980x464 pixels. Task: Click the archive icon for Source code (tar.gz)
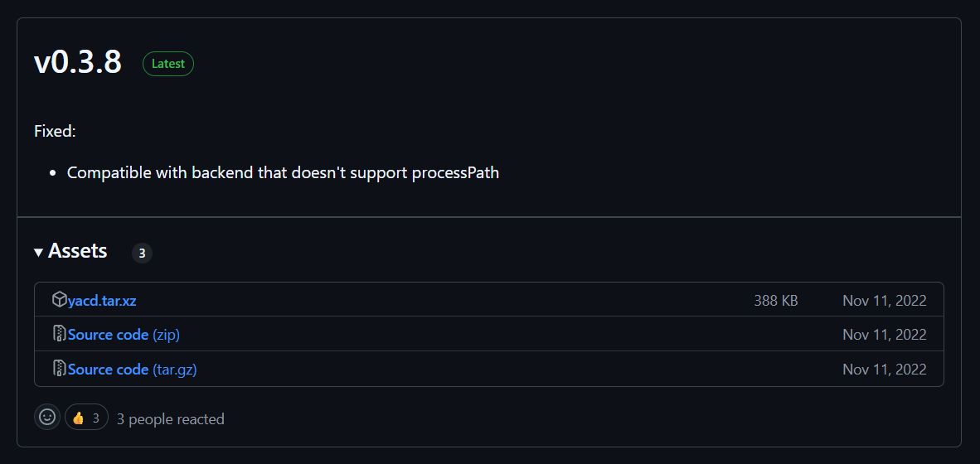point(59,369)
